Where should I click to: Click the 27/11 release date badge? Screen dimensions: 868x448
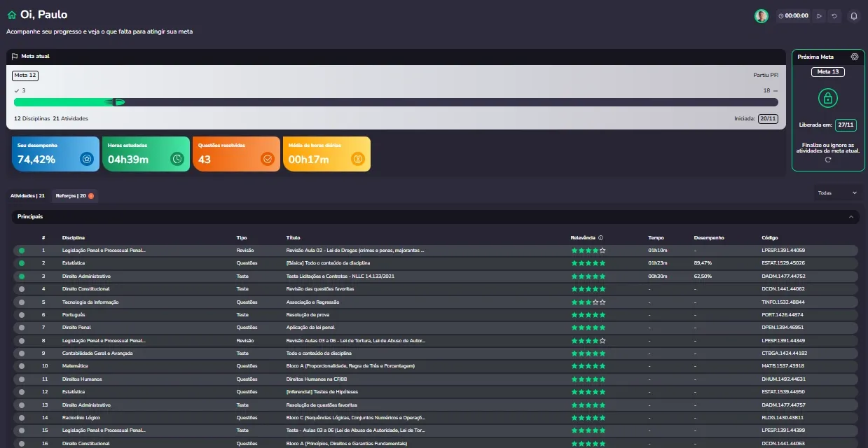[846, 125]
